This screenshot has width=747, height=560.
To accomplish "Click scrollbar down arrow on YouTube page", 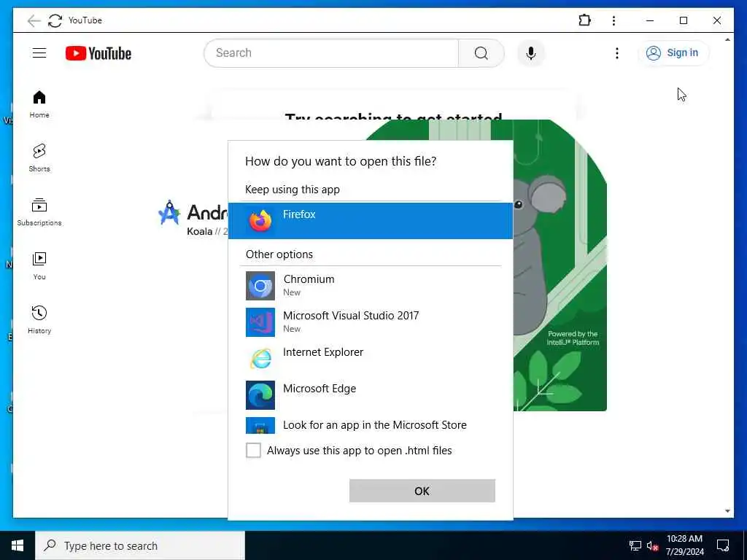I will [x=727, y=511].
